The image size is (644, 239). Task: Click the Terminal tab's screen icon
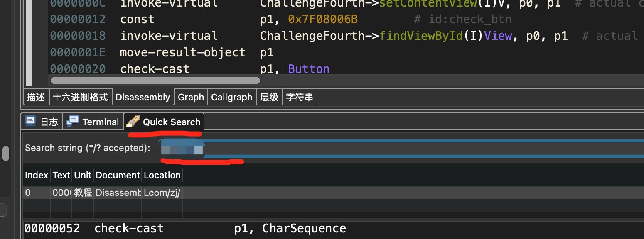(x=73, y=121)
